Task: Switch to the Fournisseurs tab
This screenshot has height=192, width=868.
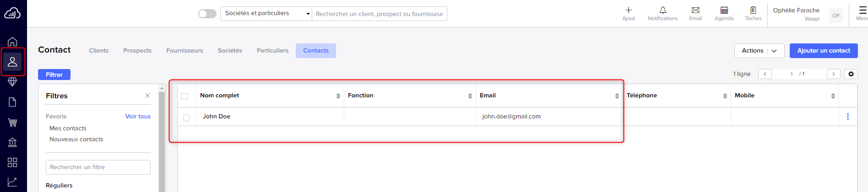Action: [184, 51]
